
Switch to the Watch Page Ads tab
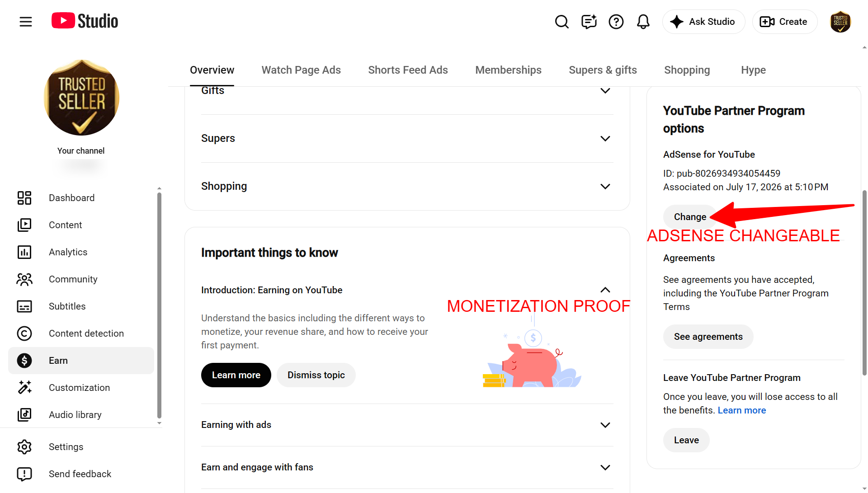pos(301,70)
